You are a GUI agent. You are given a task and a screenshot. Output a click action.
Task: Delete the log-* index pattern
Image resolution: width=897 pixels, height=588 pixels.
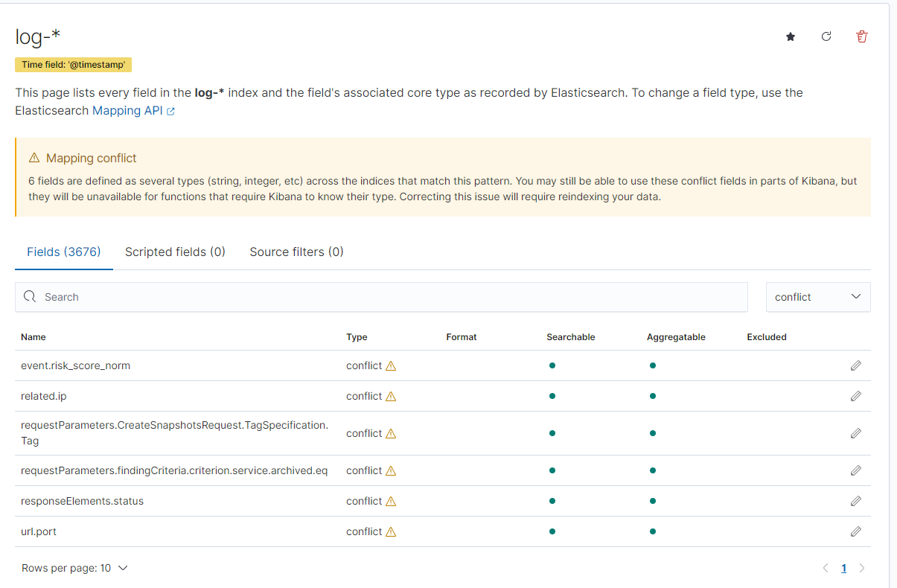click(x=861, y=36)
